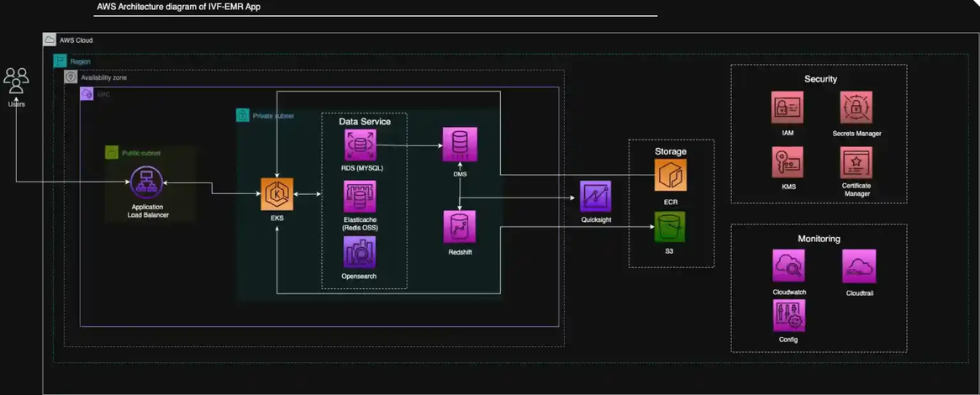Click the Certificate Manager icon
Viewport: 980px width, 395px height.
click(856, 163)
